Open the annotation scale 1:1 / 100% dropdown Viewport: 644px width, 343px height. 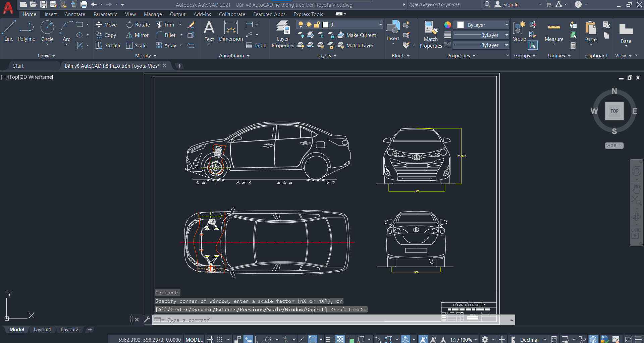(x=464, y=339)
